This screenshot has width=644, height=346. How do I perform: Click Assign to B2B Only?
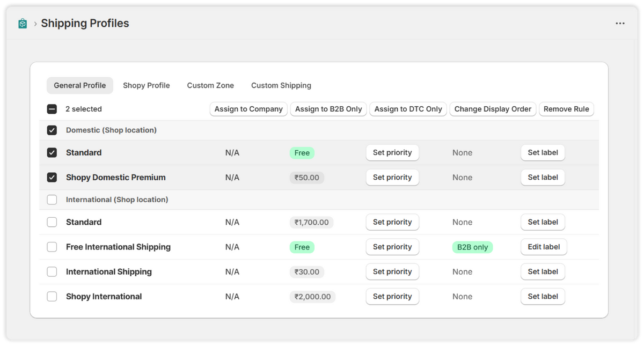[x=328, y=109]
